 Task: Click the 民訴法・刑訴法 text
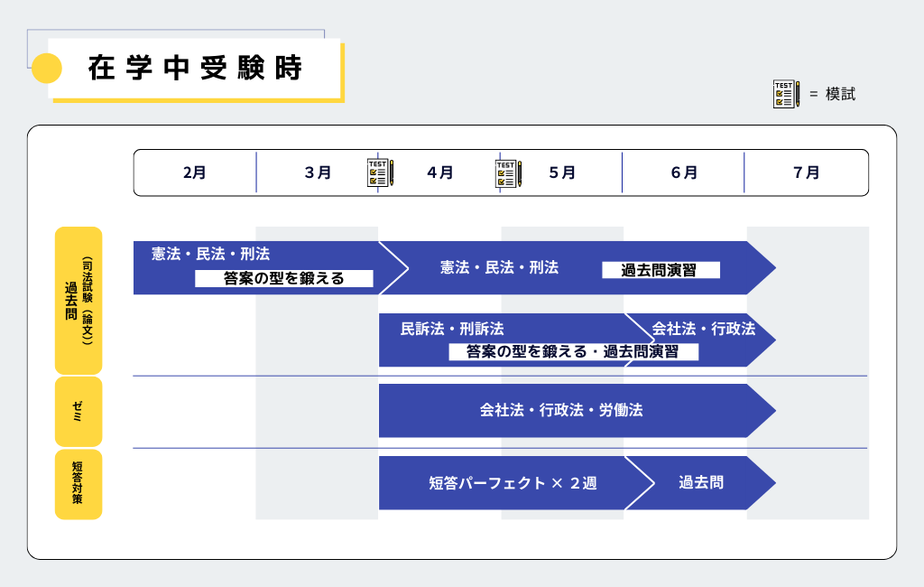[x=452, y=330]
